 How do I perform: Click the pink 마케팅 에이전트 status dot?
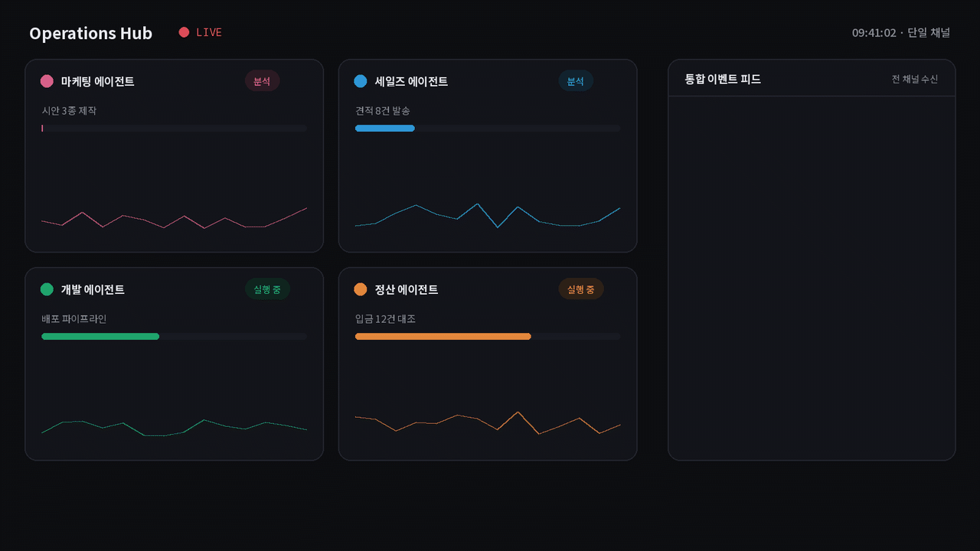(47, 81)
